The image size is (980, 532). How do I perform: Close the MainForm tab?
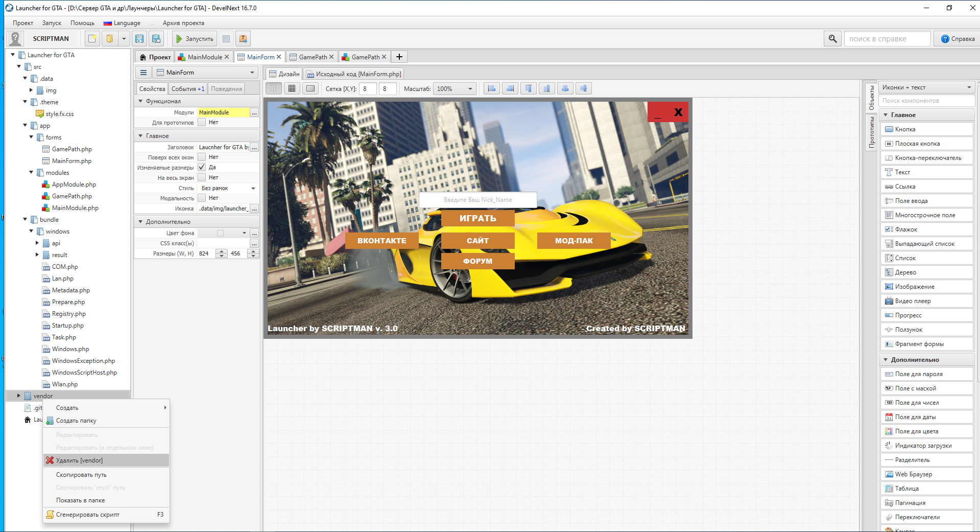(279, 57)
